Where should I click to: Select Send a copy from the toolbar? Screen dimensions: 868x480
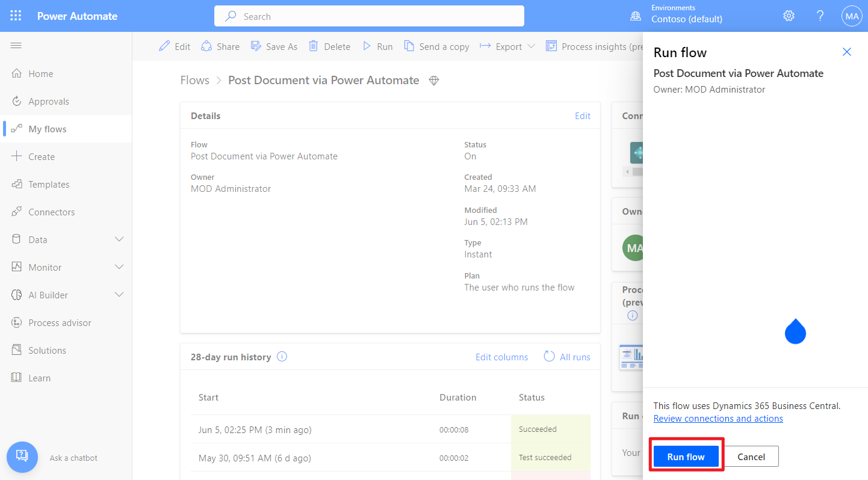pos(436,46)
